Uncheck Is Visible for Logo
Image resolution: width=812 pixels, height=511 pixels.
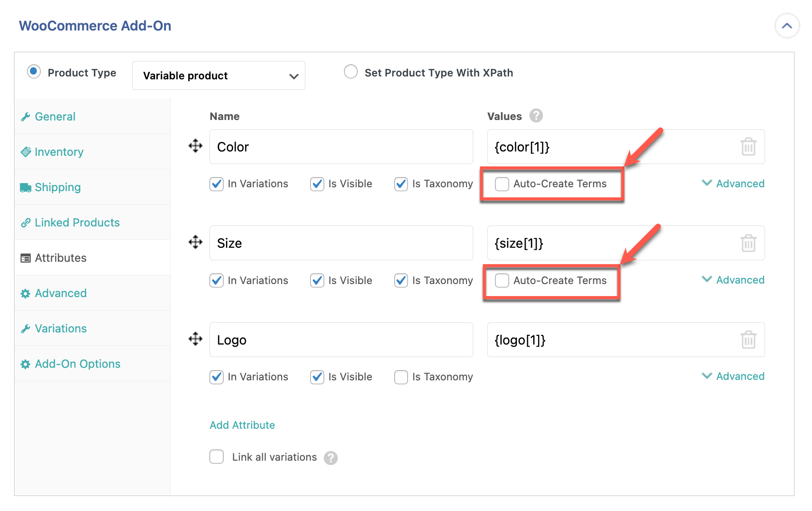click(x=317, y=377)
